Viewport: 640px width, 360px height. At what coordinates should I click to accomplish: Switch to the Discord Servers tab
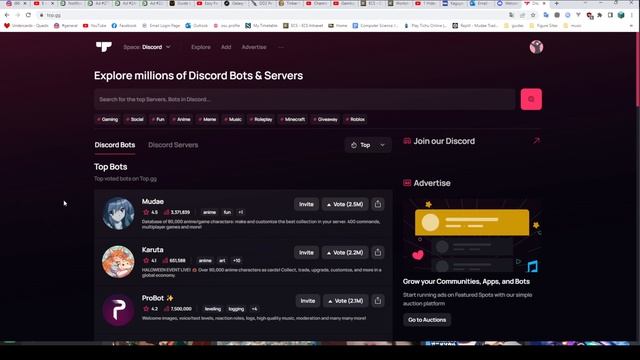click(173, 145)
